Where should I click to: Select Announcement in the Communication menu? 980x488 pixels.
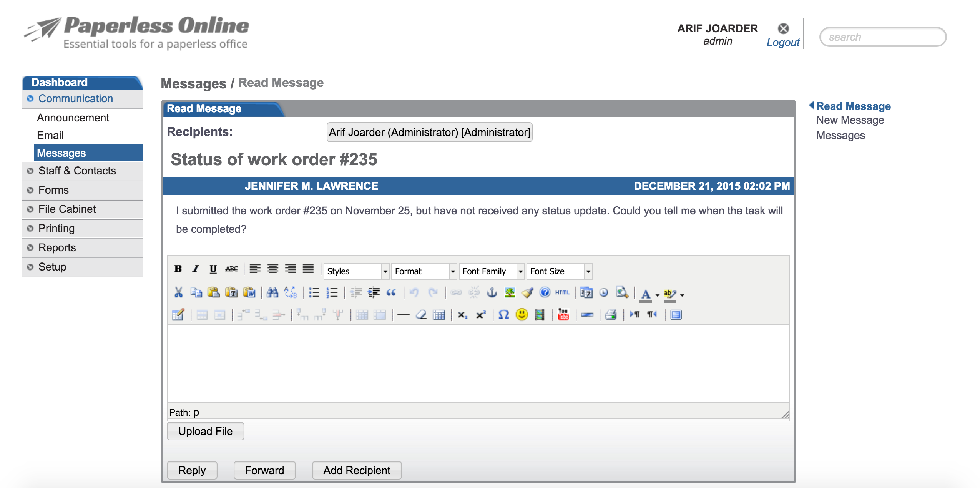tap(73, 118)
